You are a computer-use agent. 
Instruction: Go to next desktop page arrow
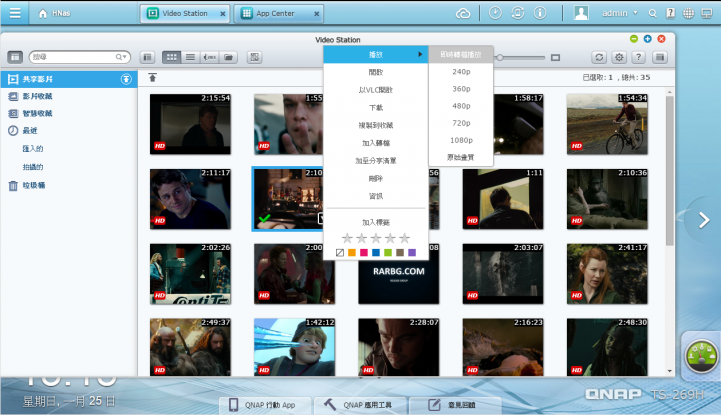pyautogui.click(x=704, y=220)
